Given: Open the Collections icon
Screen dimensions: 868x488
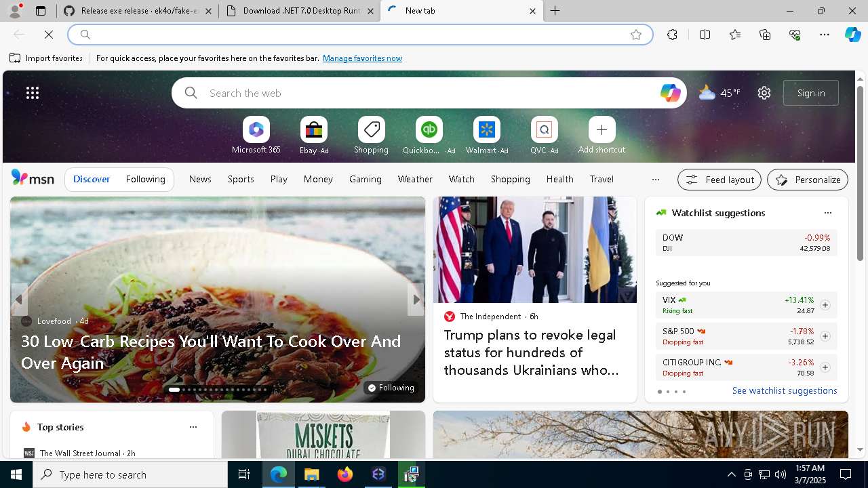Looking at the screenshot, I should point(765,35).
